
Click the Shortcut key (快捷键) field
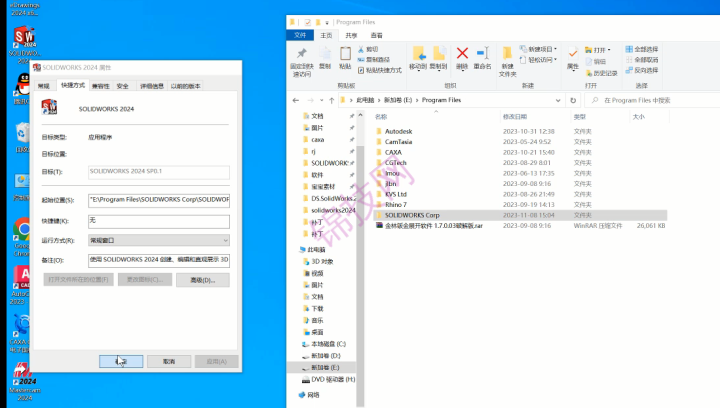pos(159,221)
